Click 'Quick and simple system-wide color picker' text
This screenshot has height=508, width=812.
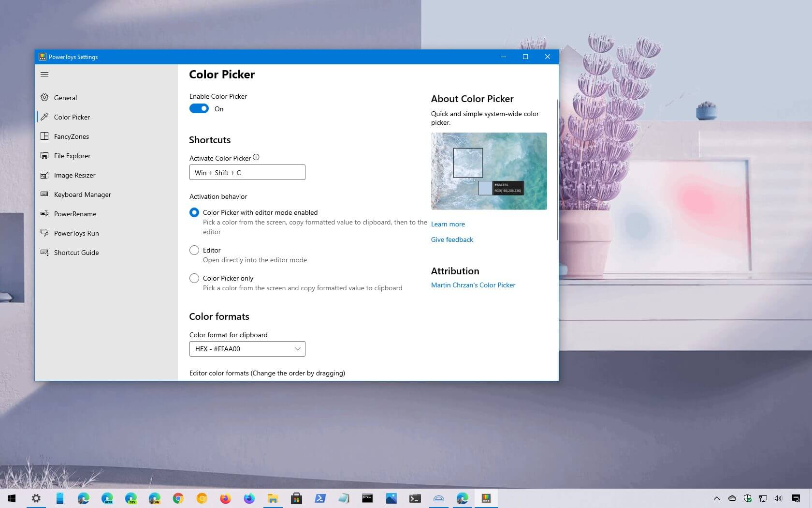[485, 118]
